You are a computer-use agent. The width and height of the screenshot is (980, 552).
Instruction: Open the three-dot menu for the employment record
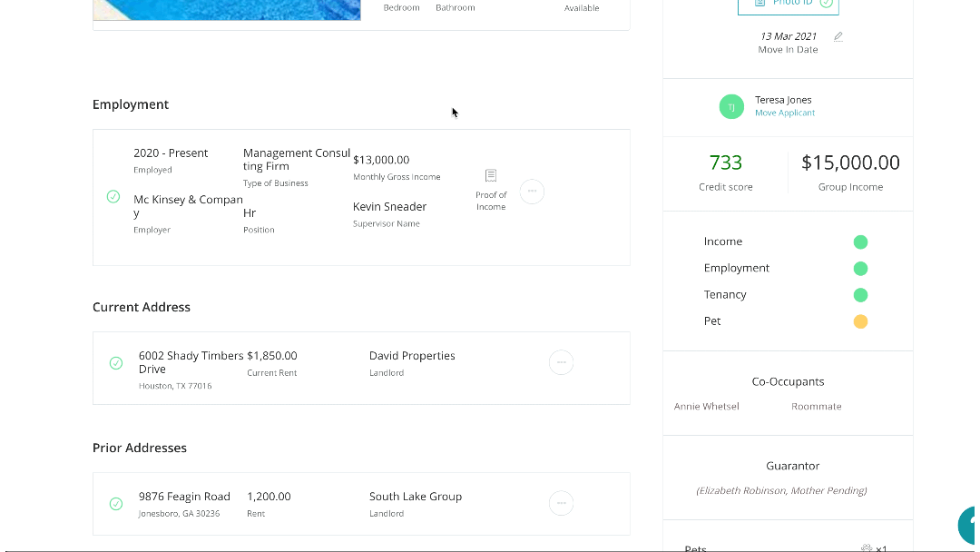click(x=532, y=192)
